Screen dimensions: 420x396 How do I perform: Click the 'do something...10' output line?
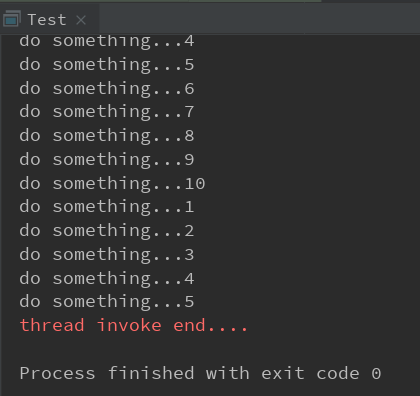pos(112,184)
